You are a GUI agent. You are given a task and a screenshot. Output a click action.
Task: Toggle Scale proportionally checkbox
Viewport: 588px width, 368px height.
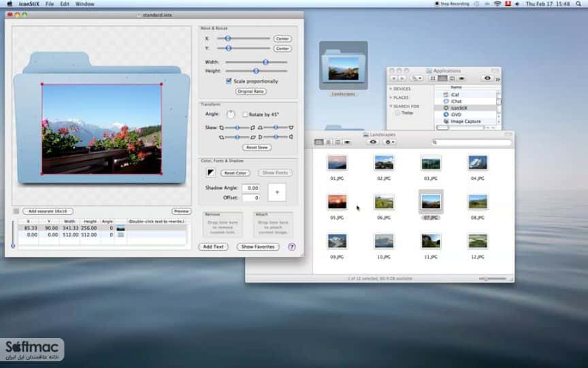(x=229, y=80)
